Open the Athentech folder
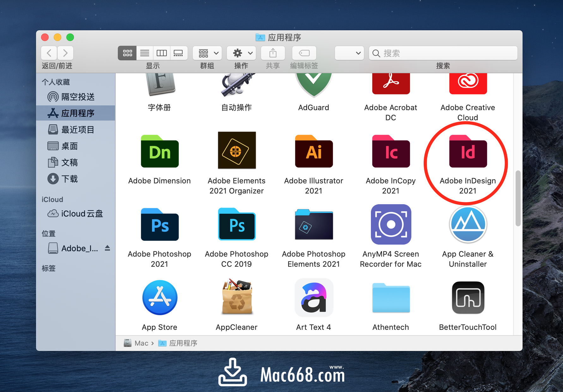This screenshot has width=563, height=392. point(391,298)
